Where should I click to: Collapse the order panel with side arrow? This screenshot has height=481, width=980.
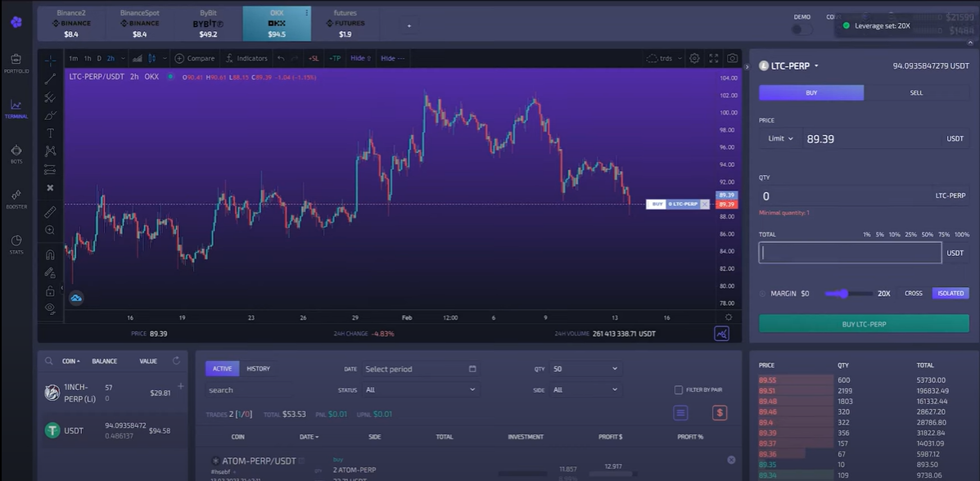point(746,65)
